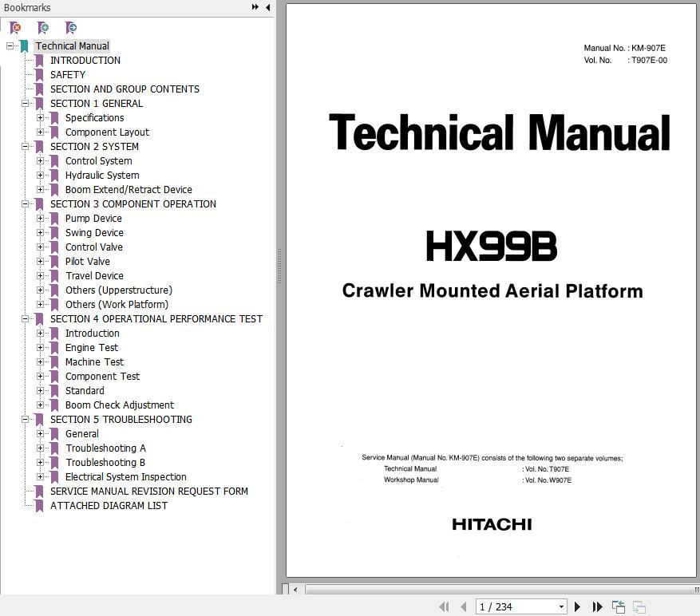Collapse bookmarks panel with the left triangle
This screenshot has height=616, width=700.
[x=268, y=7]
